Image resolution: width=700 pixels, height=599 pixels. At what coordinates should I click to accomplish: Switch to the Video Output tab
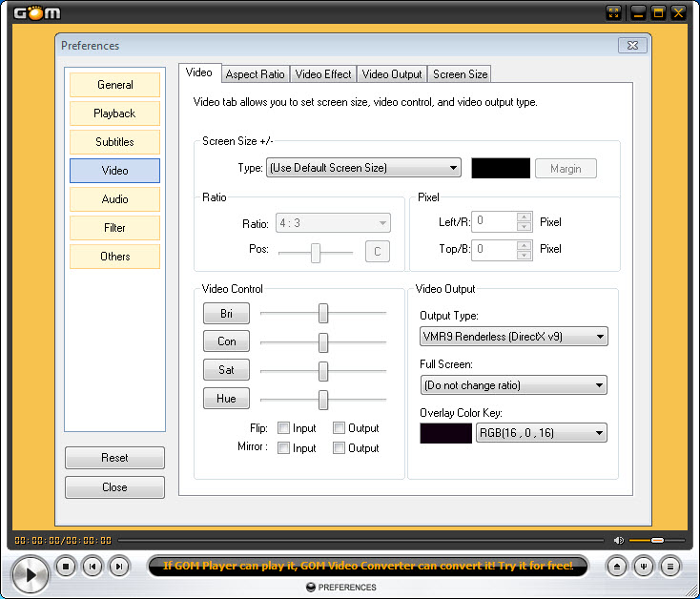[x=392, y=74]
